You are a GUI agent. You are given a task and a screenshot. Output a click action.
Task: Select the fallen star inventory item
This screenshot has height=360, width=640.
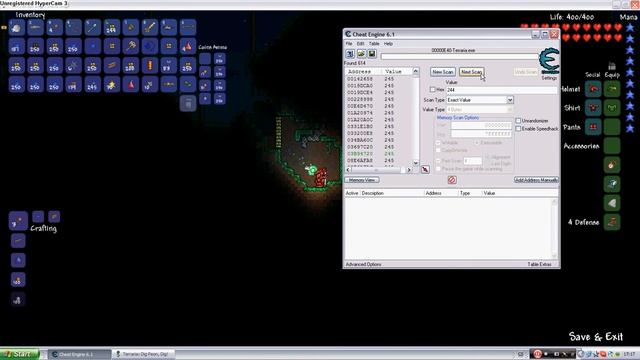click(111, 84)
